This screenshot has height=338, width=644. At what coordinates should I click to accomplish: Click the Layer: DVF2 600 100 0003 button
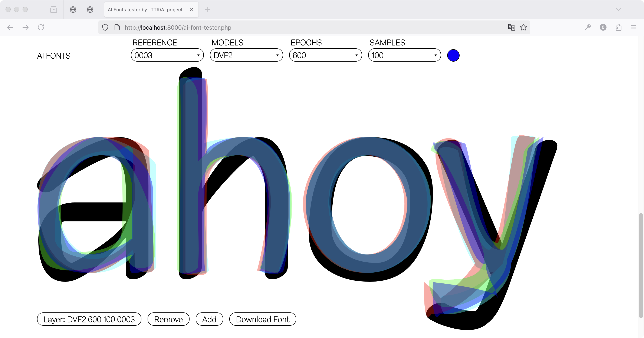point(89,319)
